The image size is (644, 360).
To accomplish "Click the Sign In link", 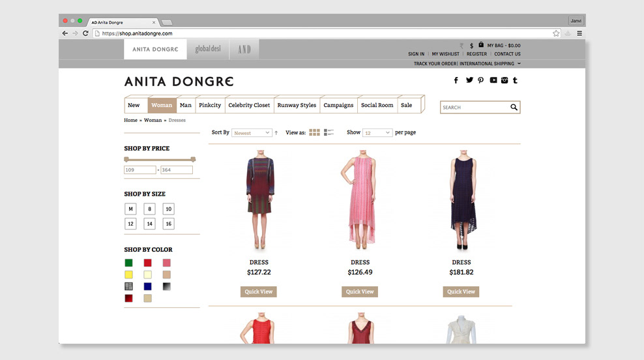I will [416, 54].
